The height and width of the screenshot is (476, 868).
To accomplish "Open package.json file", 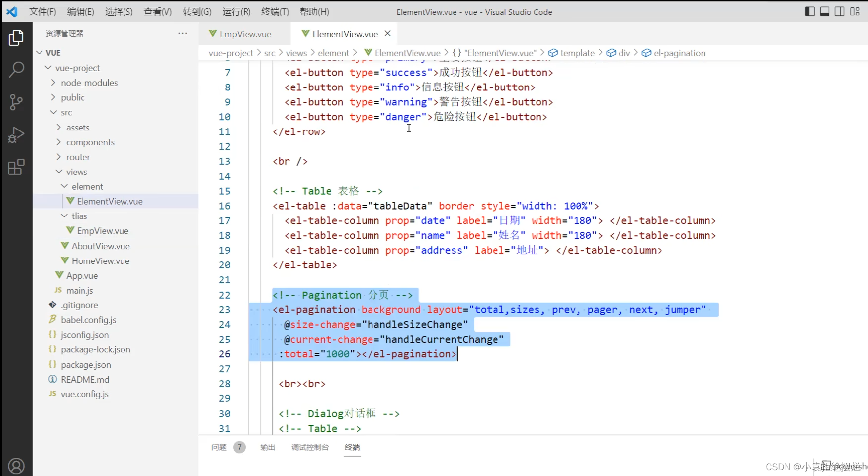I will click(116, 364).
